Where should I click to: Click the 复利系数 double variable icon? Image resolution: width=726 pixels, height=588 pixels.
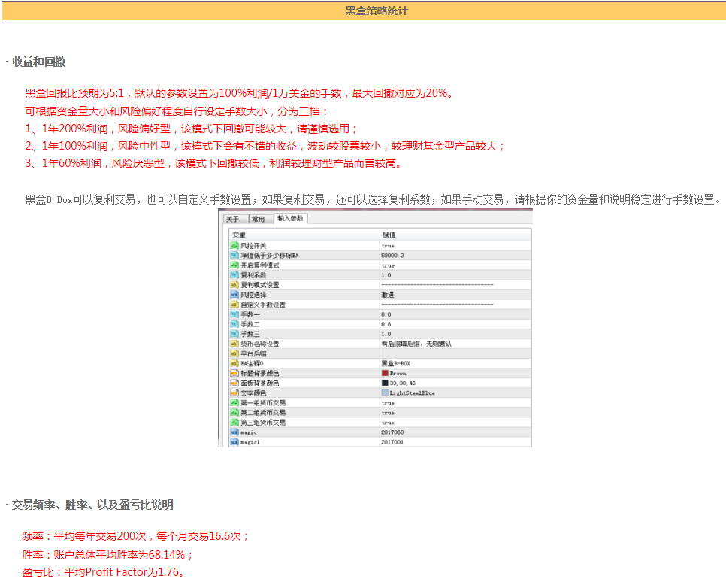tap(234, 274)
